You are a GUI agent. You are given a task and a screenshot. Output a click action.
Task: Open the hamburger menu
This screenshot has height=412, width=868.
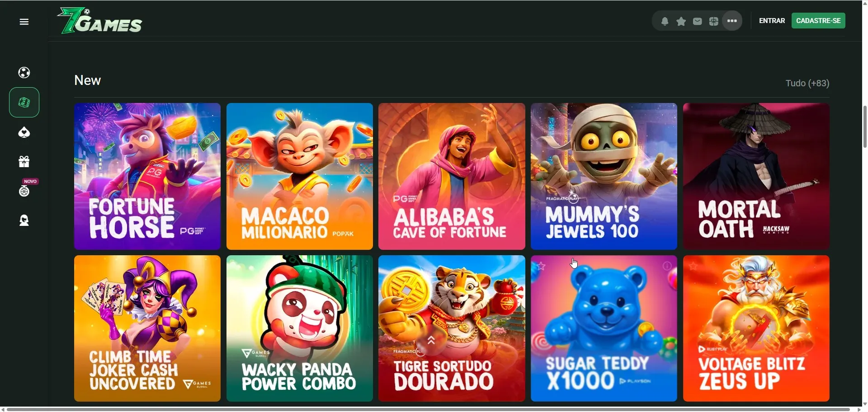[x=24, y=22]
